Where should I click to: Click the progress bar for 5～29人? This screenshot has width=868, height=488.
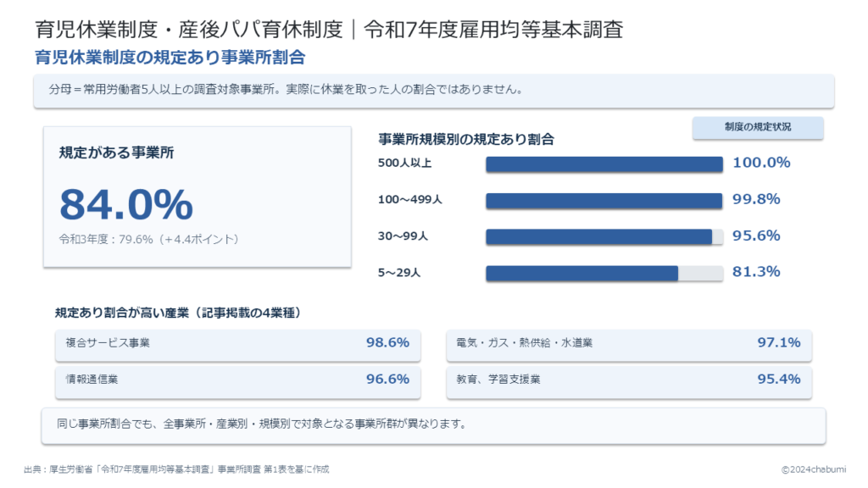pyautogui.click(x=604, y=274)
